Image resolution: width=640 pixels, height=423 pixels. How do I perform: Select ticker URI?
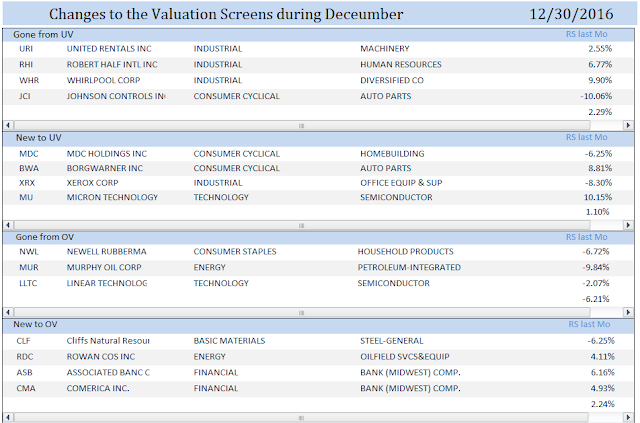(26, 49)
